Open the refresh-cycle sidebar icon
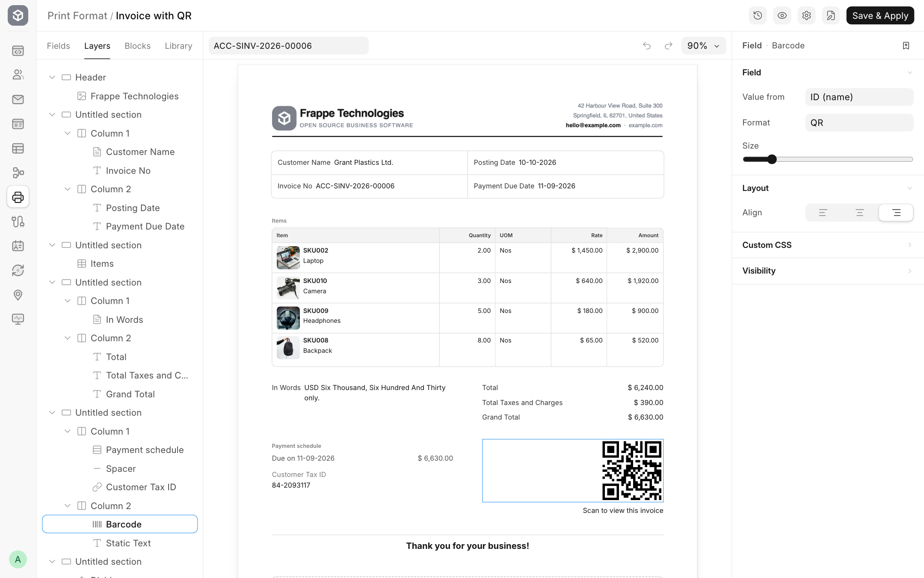This screenshot has width=924, height=578. point(18,270)
